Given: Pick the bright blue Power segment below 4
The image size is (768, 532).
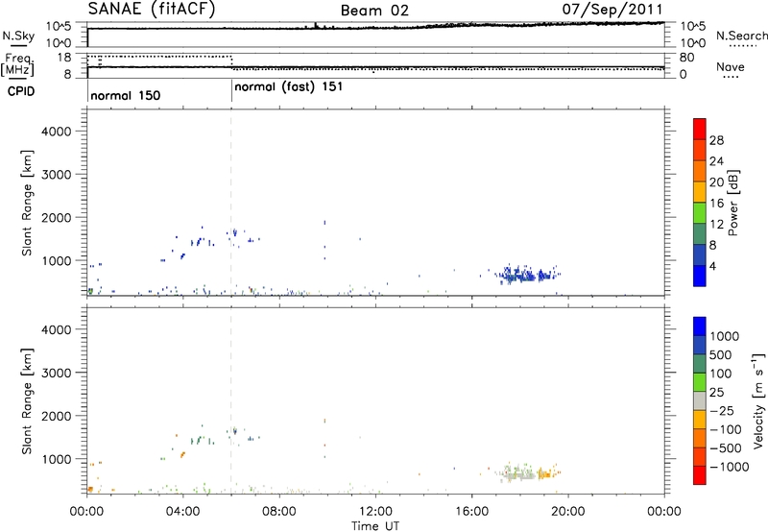Looking at the screenshot, I should pos(700,276).
